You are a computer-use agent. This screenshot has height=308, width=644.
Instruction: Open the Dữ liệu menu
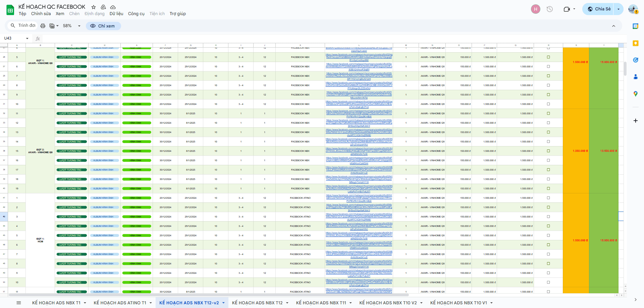click(116, 14)
